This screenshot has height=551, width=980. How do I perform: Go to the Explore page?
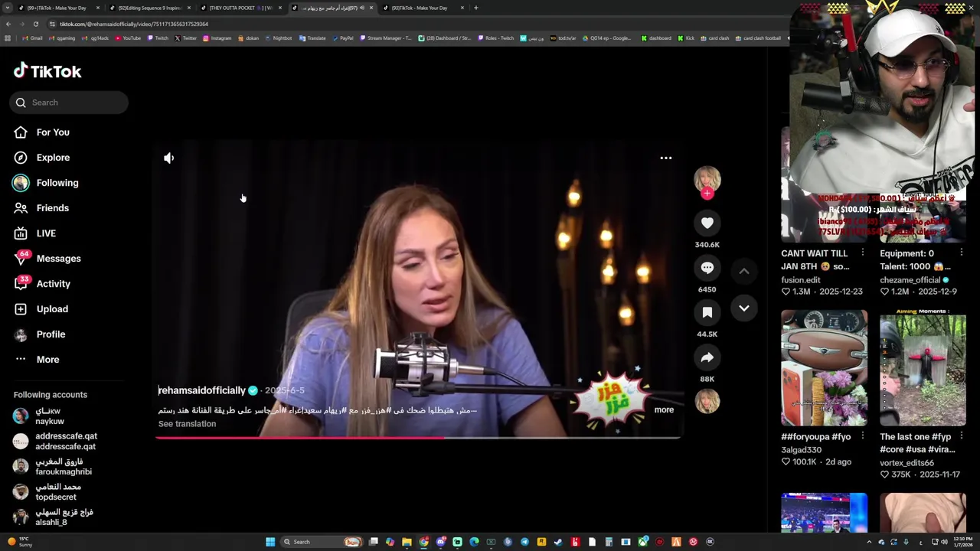click(42, 158)
